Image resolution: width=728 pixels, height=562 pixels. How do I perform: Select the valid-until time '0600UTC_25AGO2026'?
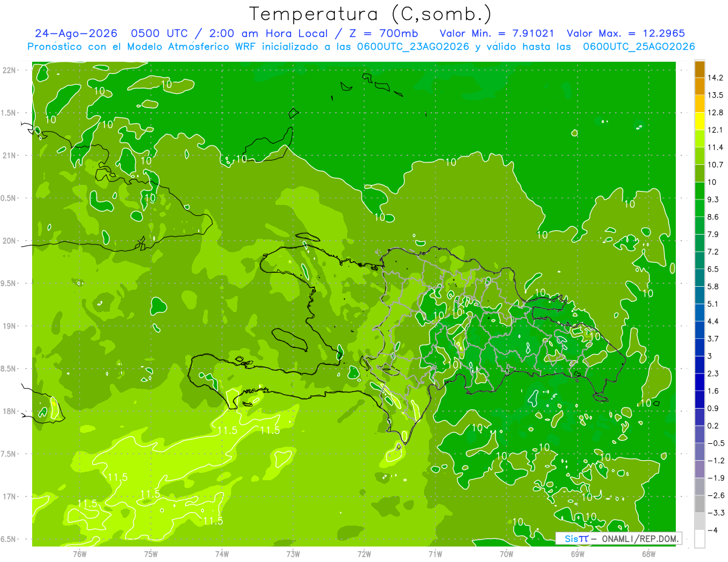click(x=639, y=47)
